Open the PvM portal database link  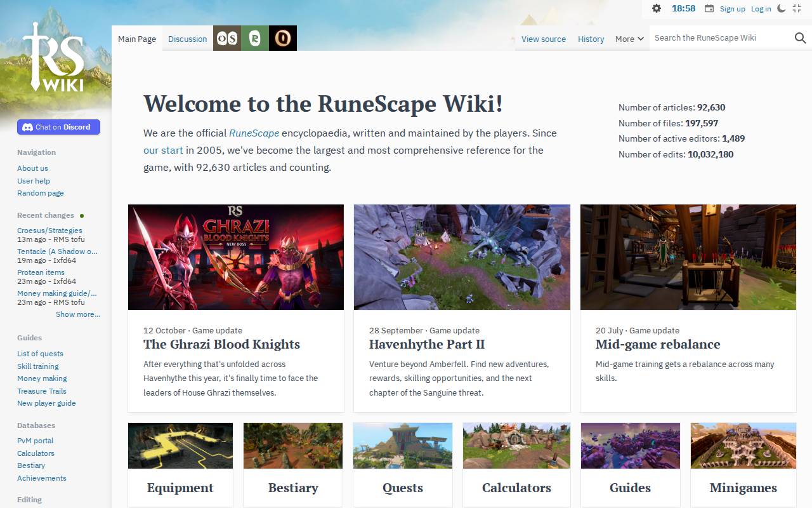click(x=36, y=441)
